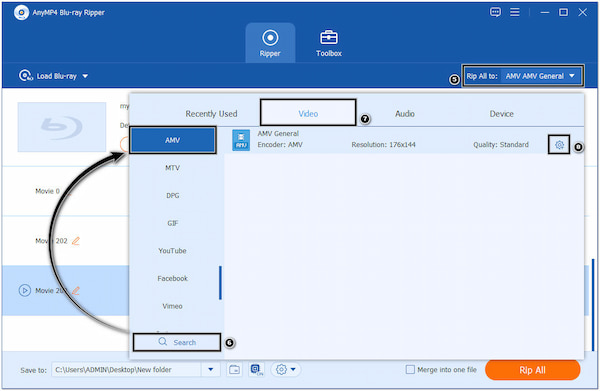Expand the Save to path dropdown

pyautogui.click(x=210, y=370)
